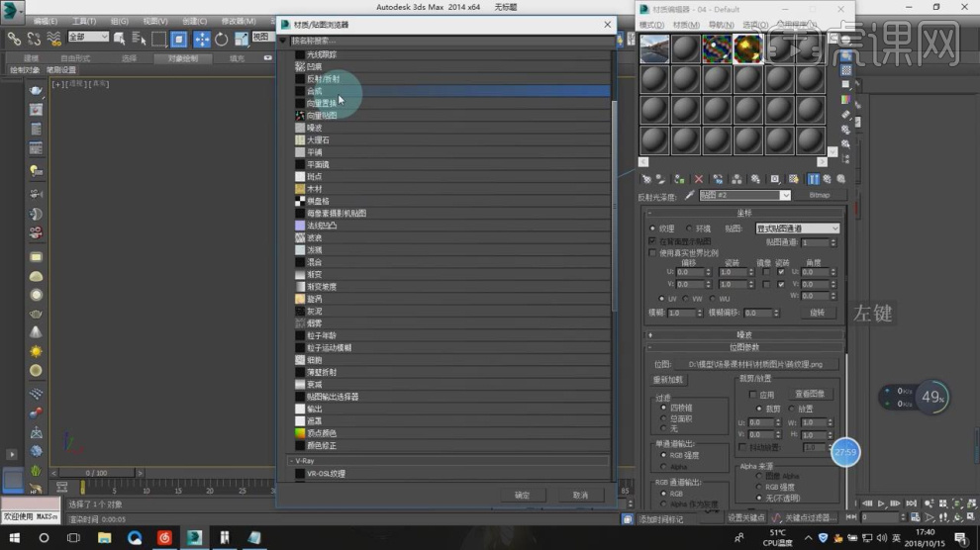The image size is (980, 550).
Task: Click the red X Reset Map icon
Action: point(699,179)
